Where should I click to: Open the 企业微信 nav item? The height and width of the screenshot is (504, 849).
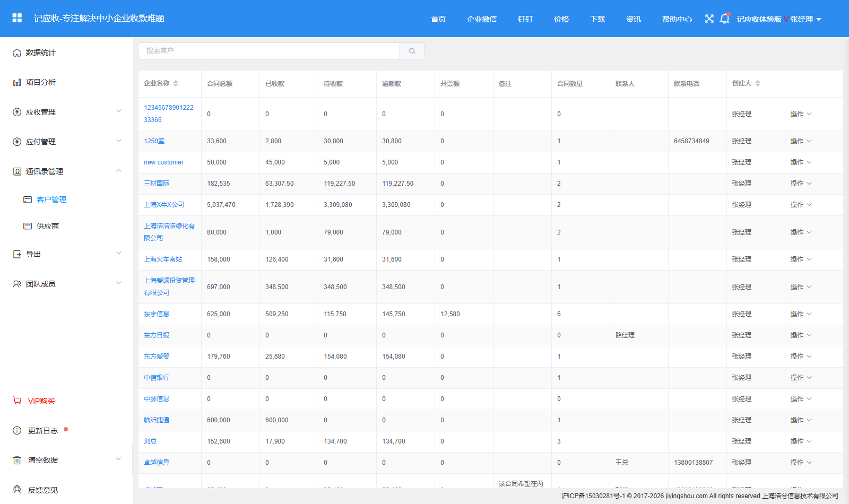[482, 19]
